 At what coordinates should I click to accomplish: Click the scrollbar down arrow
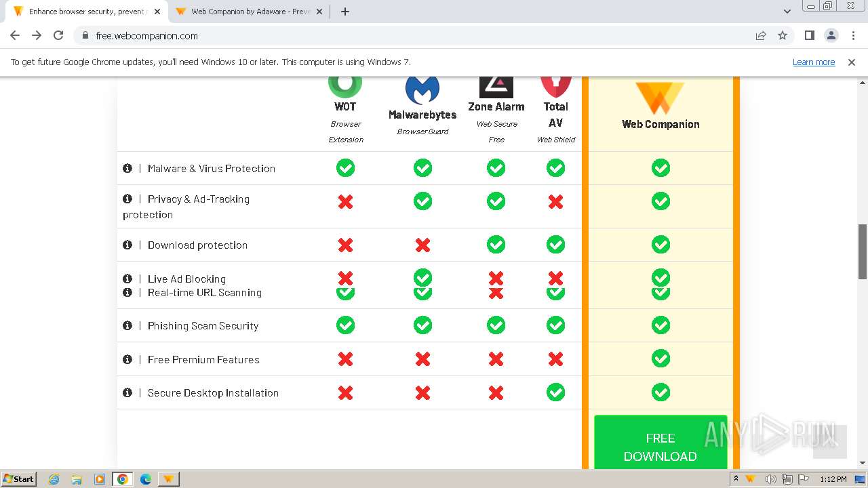(863, 463)
